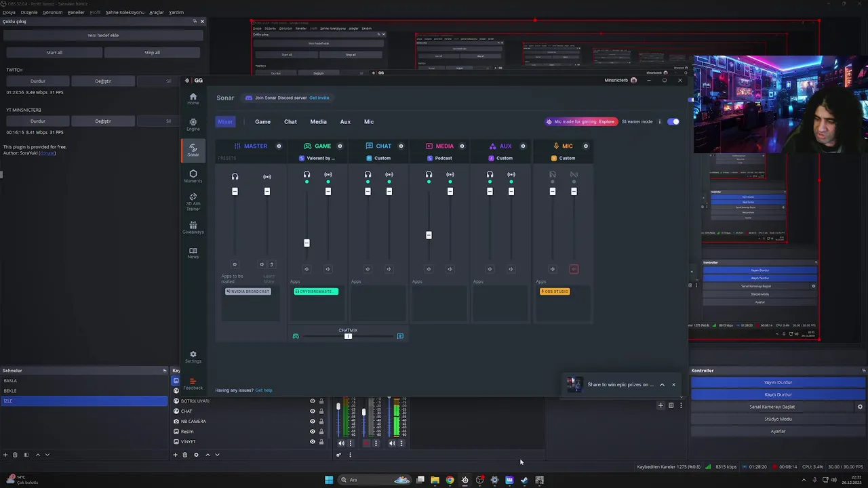Image resolution: width=868 pixels, height=488 pixels.
Task: Select the Sonar icon in GG sidebar
Action: (193, 150)
